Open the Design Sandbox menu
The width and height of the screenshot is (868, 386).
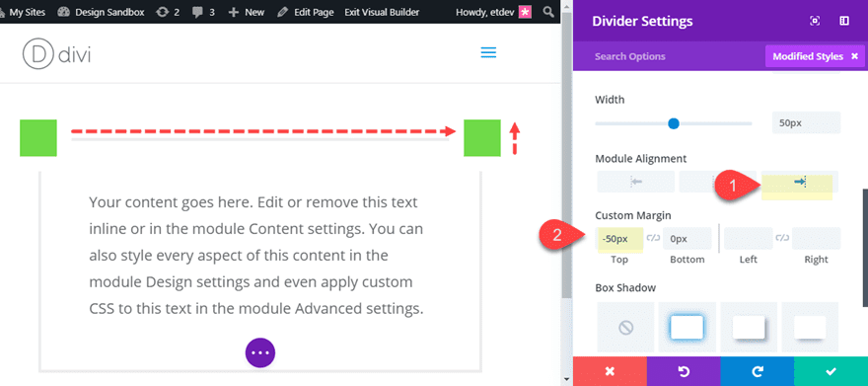[101, 12]
